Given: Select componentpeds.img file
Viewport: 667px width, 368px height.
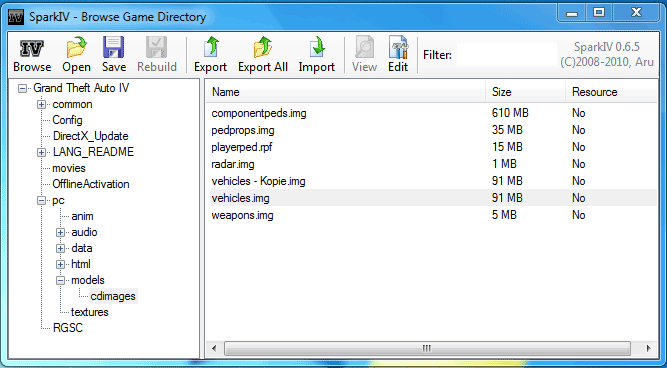Looking at the screenshot, I should click(259, 114).
